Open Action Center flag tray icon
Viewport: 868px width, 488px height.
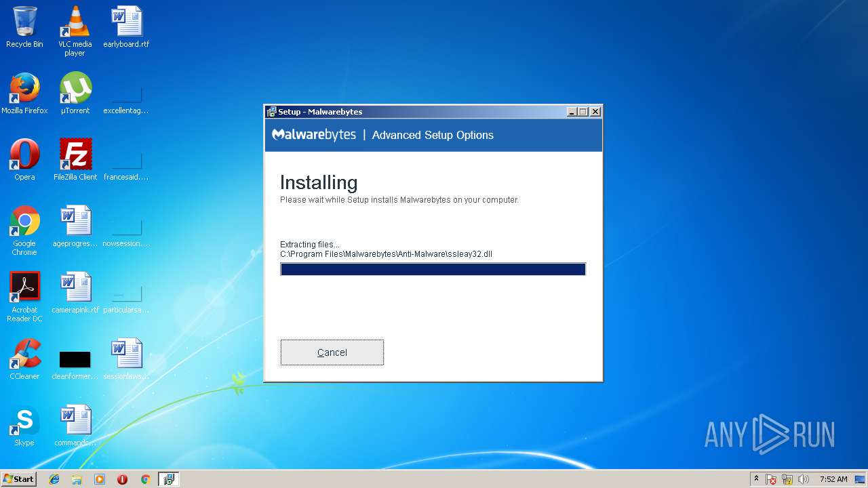click(x=772, y=479)
